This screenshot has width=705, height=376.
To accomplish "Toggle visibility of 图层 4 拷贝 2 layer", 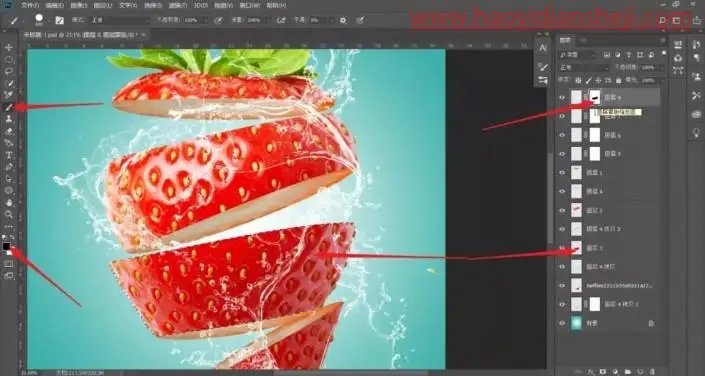I will pyautogui.click(x=562, y=304).
